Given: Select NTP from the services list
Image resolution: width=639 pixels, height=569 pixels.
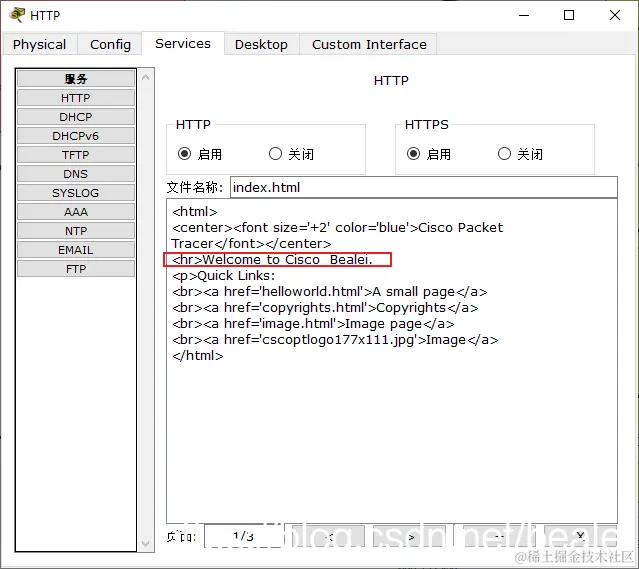Looking at the screenshot, I should pos(76,231).
